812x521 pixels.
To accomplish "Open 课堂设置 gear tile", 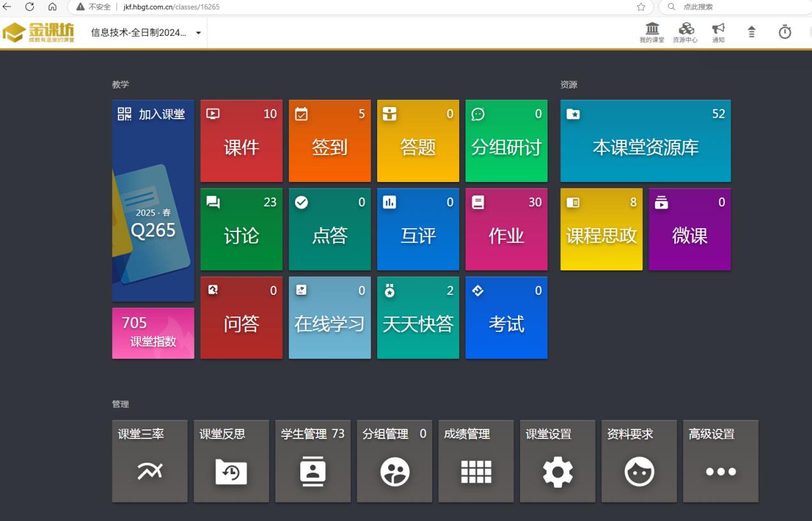I will pyautogui.click(x=557, y=461).
